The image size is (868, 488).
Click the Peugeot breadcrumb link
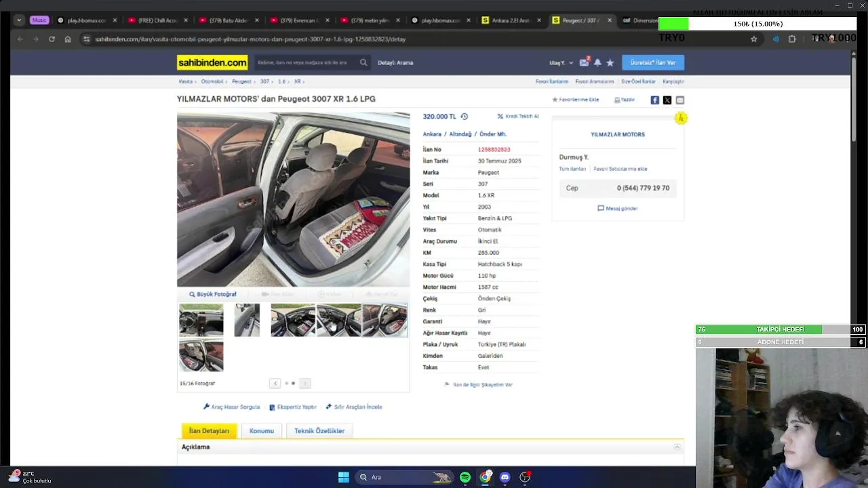[x=241, y=81]
